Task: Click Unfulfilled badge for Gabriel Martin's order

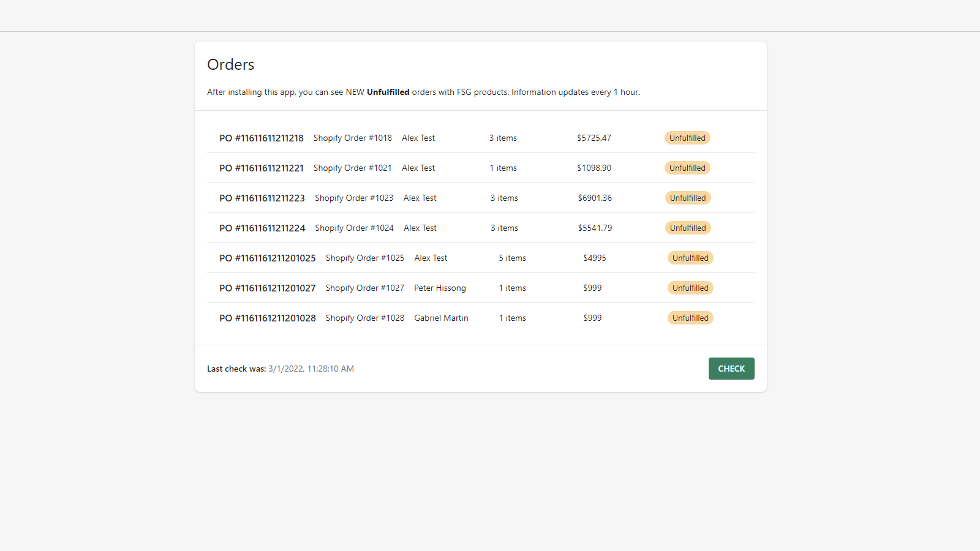Action: tap(690, 318)
